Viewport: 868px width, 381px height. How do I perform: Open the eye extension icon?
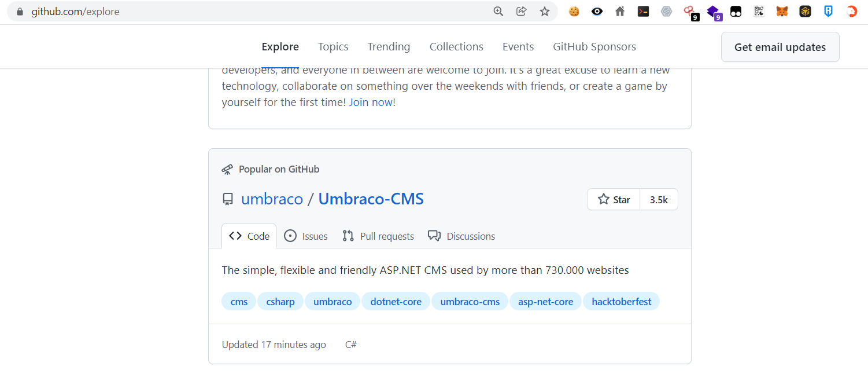(x=597, y=11)
